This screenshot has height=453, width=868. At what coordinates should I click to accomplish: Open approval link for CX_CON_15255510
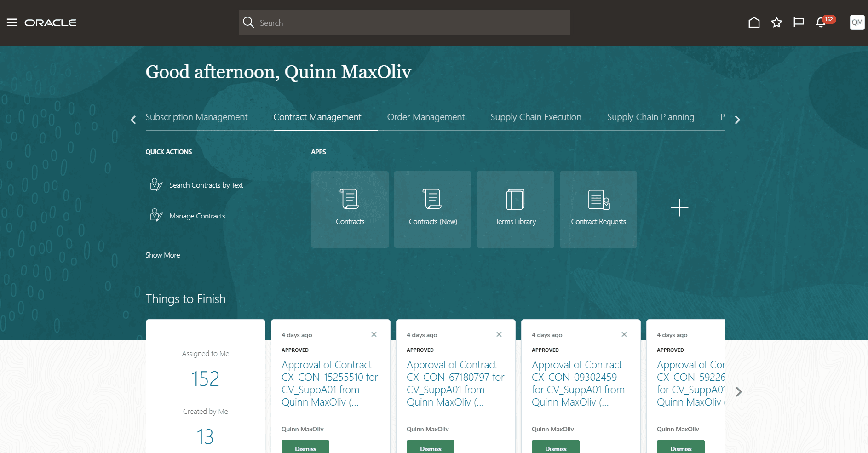pos(330,384)
